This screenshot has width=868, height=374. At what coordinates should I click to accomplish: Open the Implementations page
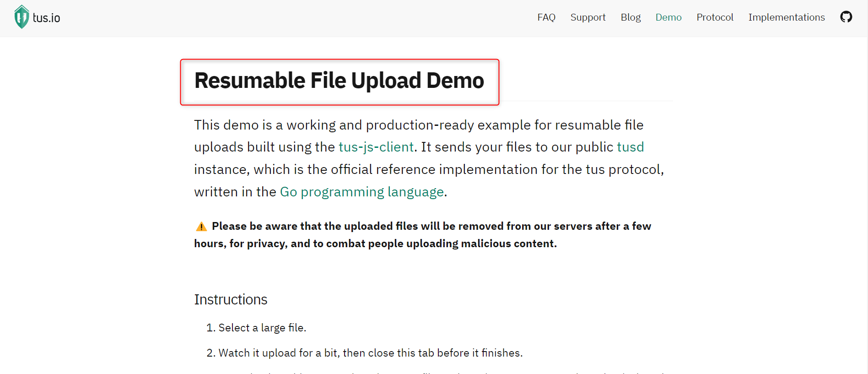tap(786, 17)
